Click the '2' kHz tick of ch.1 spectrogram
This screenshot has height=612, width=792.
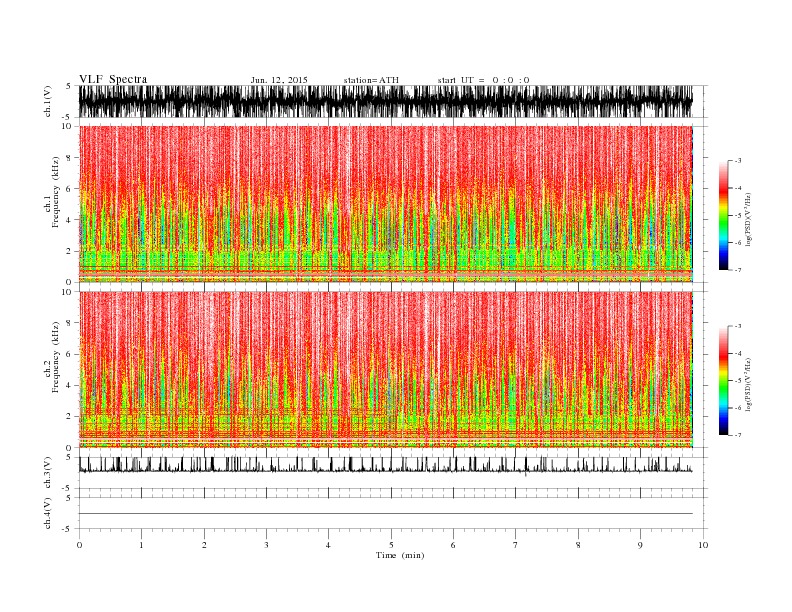point(69,251)
